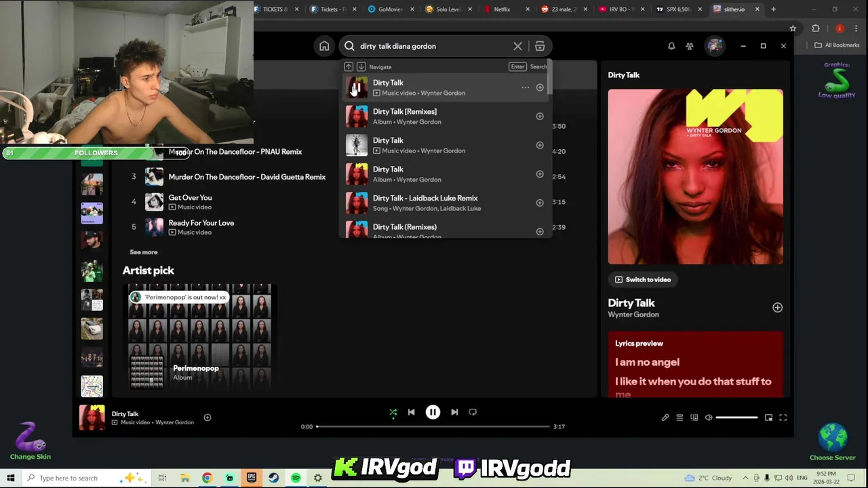Seek within the song progress bar

433,426
